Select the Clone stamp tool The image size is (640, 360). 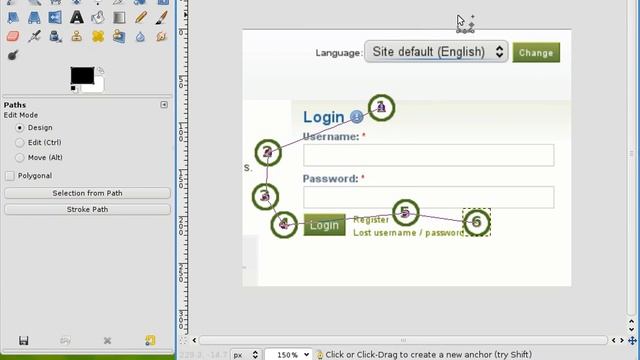tap(76, 36)
